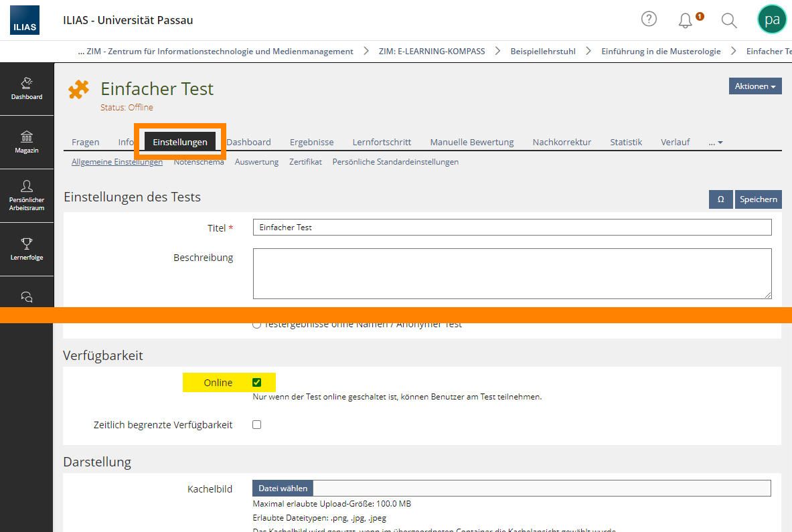Click the Einfacher Test heading

click(157, 89)
